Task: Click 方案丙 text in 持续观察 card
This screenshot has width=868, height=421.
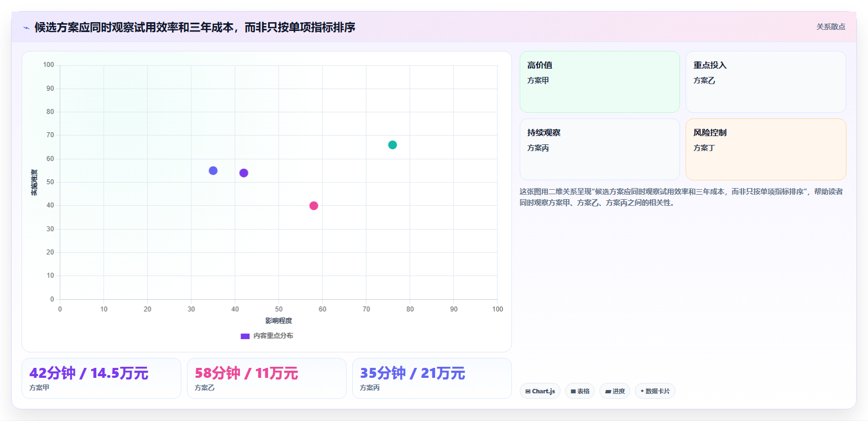Action: click(538, 148)
